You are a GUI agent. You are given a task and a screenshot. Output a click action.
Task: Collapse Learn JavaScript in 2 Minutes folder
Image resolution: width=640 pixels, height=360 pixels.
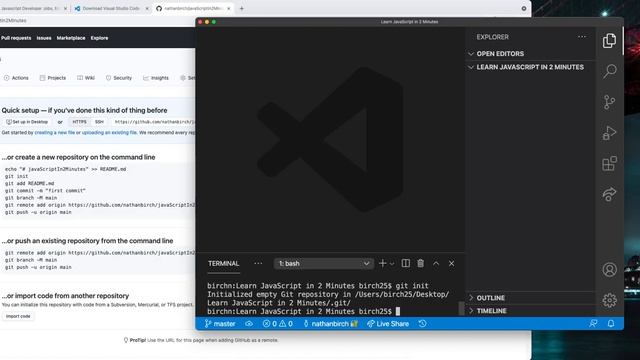[530, 67]
